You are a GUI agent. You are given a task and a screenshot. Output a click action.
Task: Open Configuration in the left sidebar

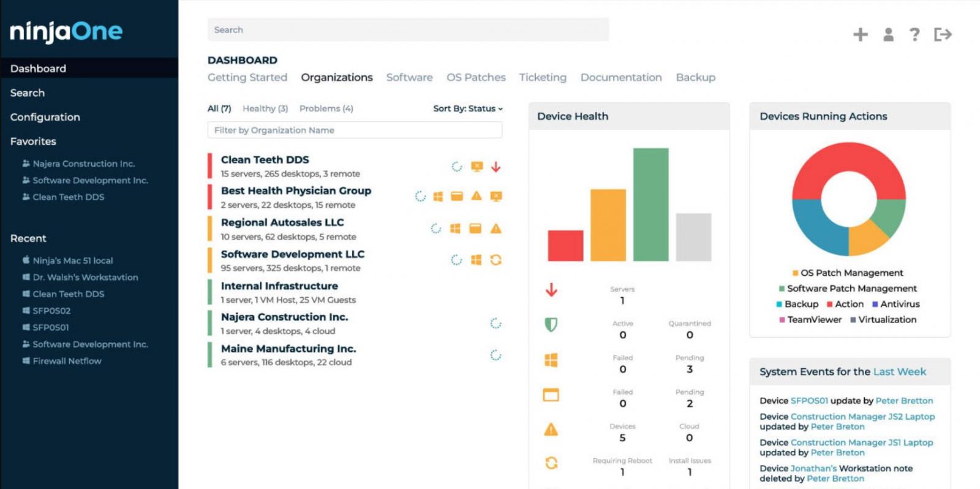[45, 117]
